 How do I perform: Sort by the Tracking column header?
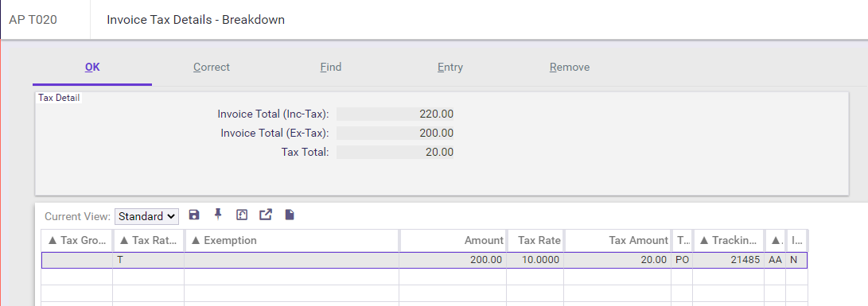point(728,240)
